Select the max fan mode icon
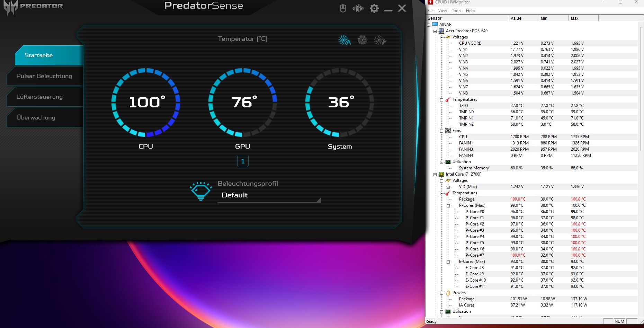The width and height of the screenshot is (644, 328). tap(363, 40)
